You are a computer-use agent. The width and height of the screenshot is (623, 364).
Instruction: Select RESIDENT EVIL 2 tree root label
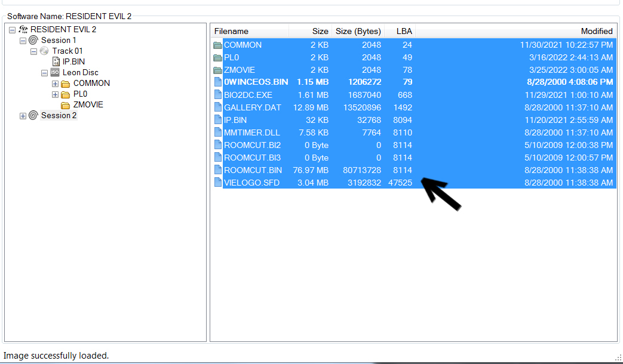tap(63, 29)
